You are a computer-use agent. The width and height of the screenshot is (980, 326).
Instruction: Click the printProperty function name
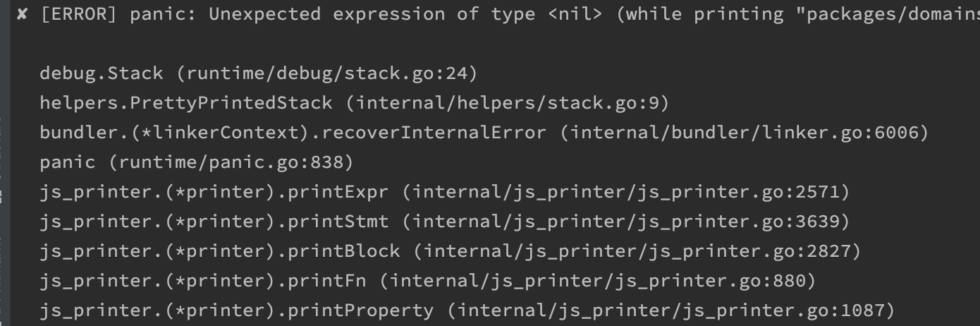tap(360, 310)
